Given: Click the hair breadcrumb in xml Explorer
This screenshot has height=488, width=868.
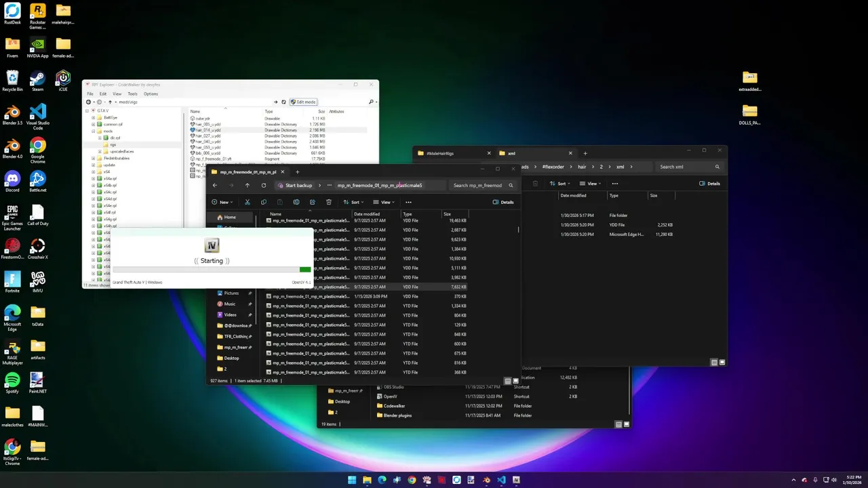Looking at the screenshot, I should click(582, 167).
